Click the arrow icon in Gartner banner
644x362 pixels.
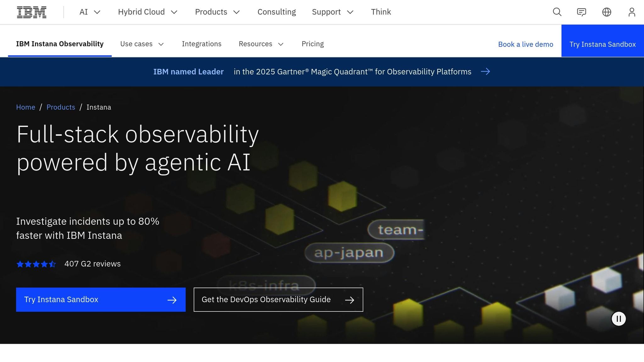[485, 72]
